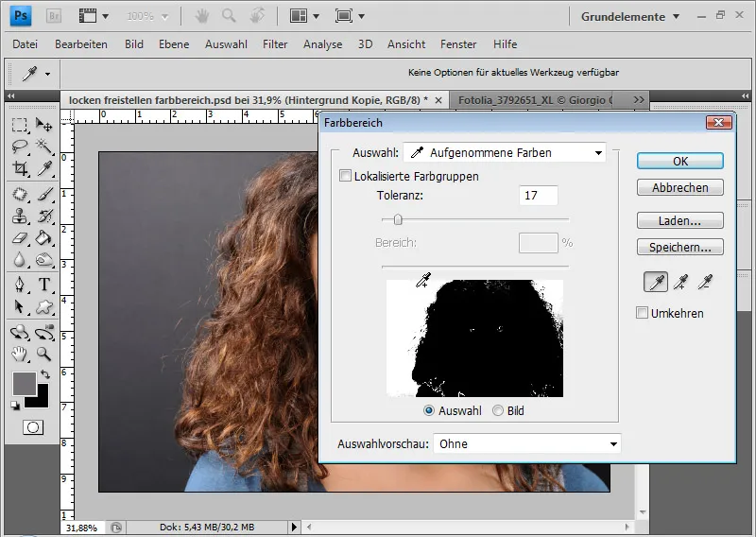Click the Laden... button

pyautogui.click(x=680, y=221)
